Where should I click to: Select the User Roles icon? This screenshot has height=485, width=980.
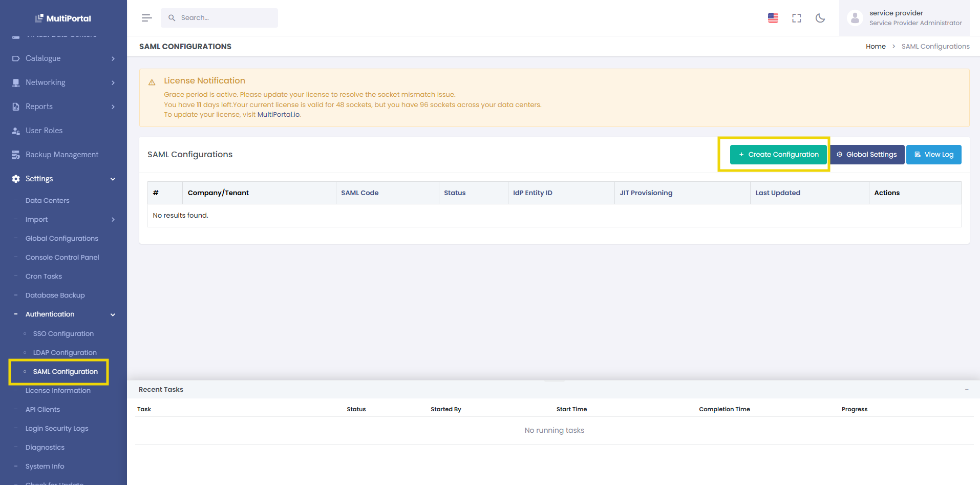tap(16, 131)
